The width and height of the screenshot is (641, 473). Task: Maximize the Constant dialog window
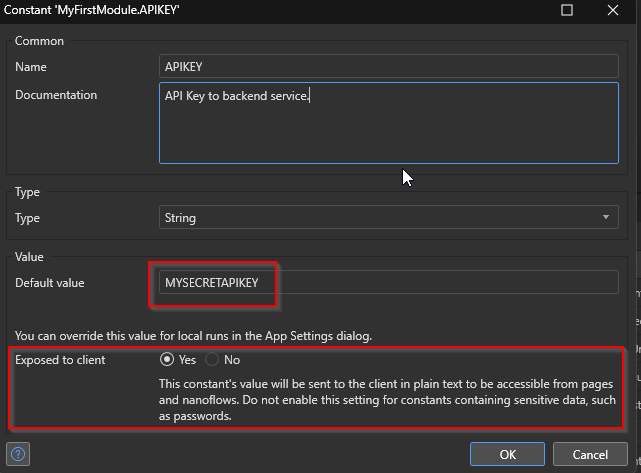(567, 10)
